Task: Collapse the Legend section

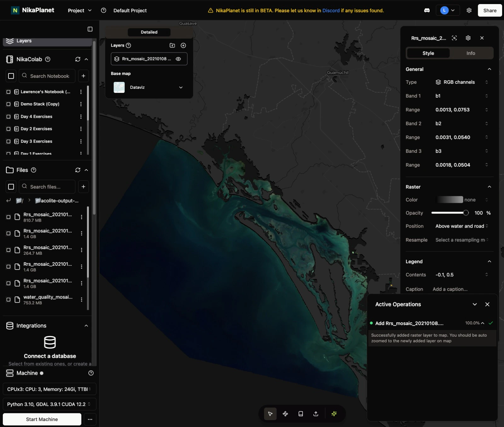Action: (x=489, y=261)
